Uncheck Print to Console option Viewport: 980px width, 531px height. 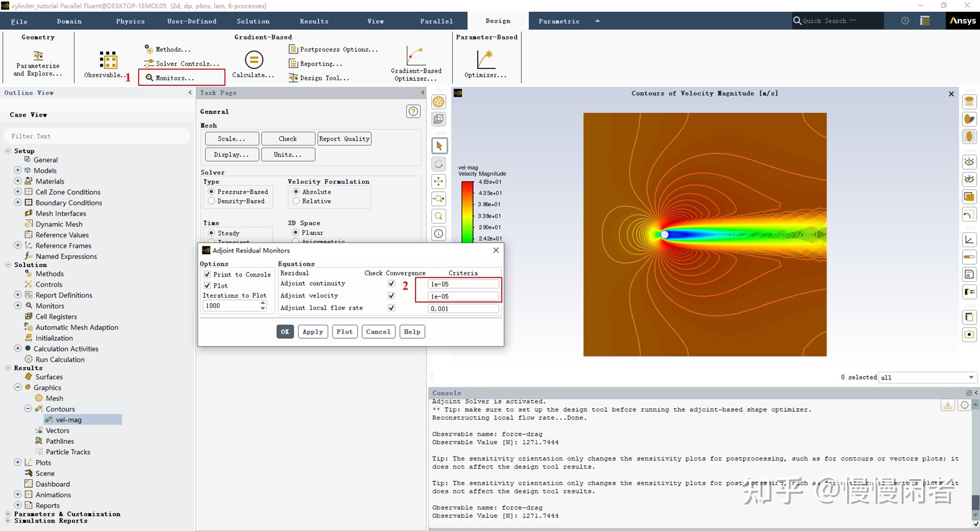tap(207, 275)
